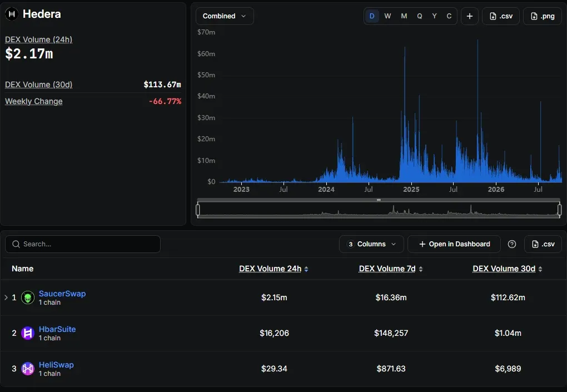Screen dimensions: 567x392
Task: Sort by DEX Volume 24h arrows
Action: [306, 269]
